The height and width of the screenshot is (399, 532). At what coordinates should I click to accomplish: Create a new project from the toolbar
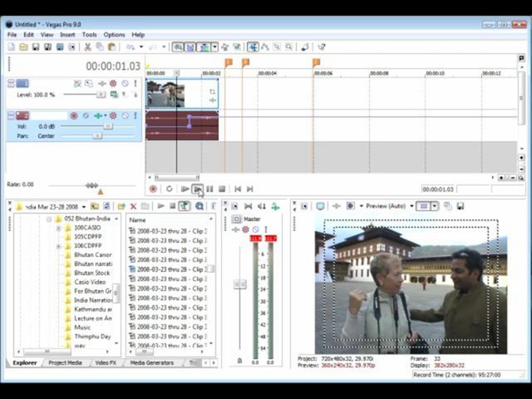pyautogui.click(x=11, y=47)
